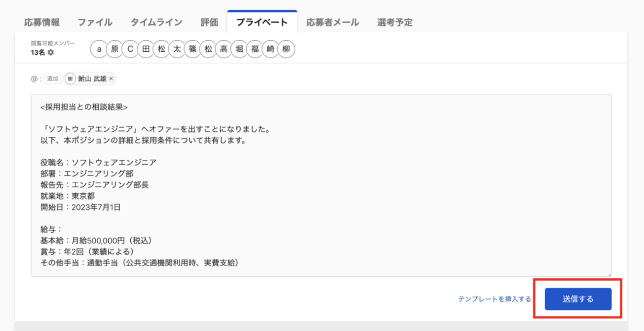Open the 応募者メール tab
Screen dimensions: 644x331
333,22
